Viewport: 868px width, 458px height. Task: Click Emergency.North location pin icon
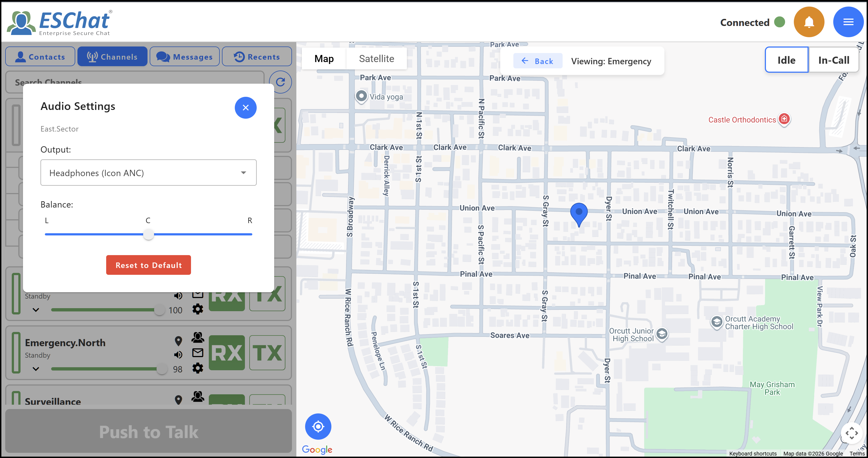(178, 341)
